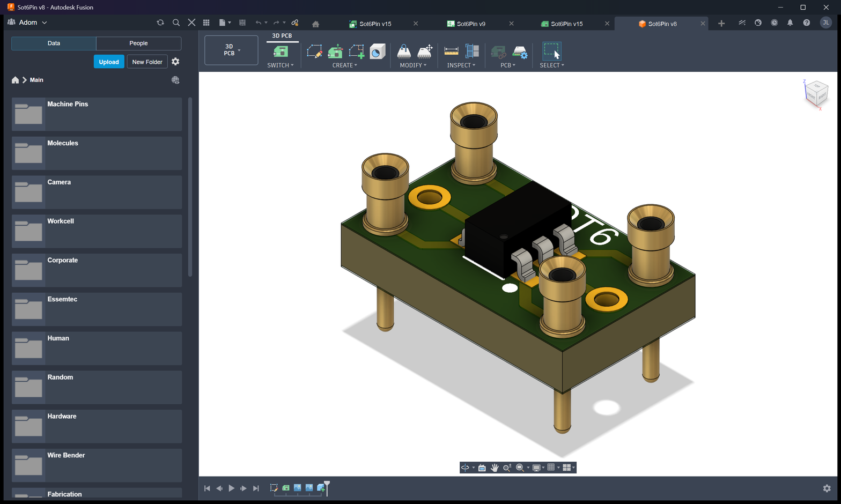Image resolution: width=841 pixels, height=504 pixels.
Task: Click the Switch to PCB document icon
Action: (281, 51)
